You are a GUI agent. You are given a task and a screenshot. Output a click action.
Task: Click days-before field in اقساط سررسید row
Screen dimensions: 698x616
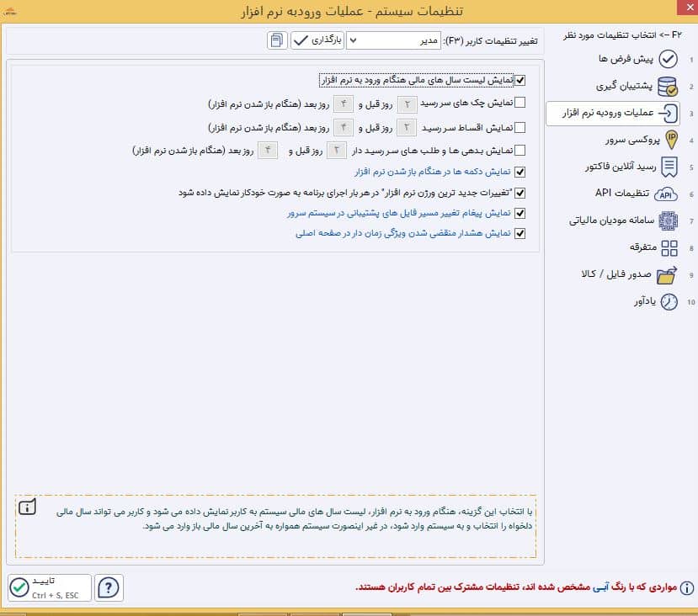point(407,128)
